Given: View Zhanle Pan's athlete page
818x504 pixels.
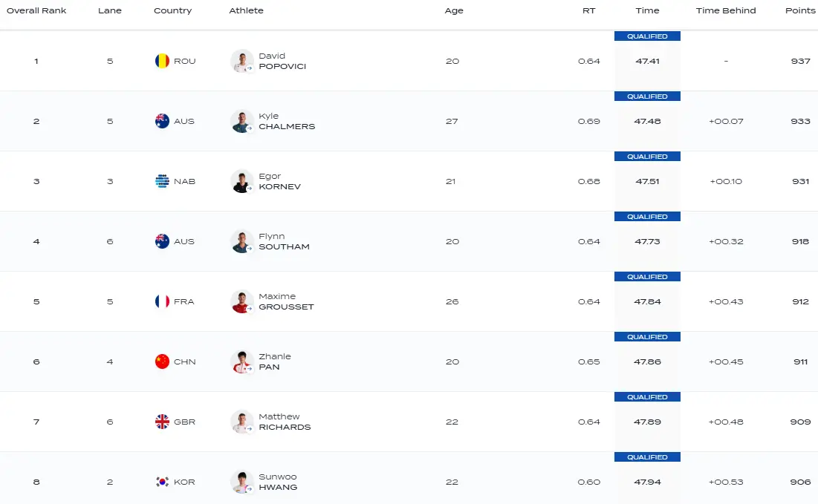Looking at the screenshot, I should pos(274,361).
